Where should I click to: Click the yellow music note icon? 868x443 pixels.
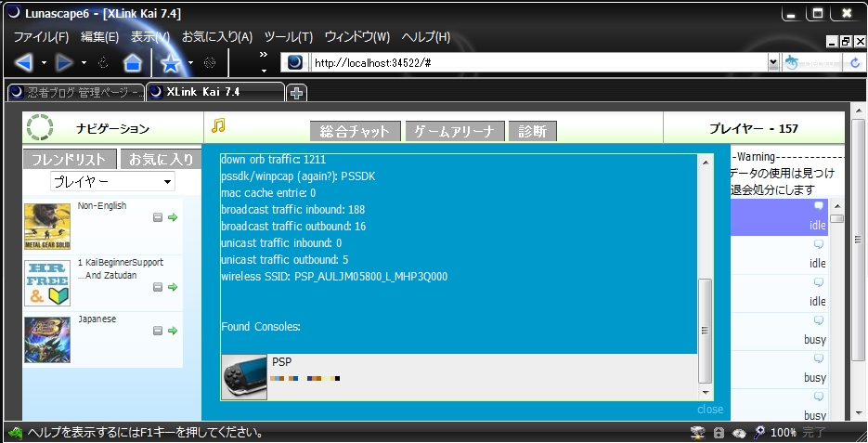point(218,125)
